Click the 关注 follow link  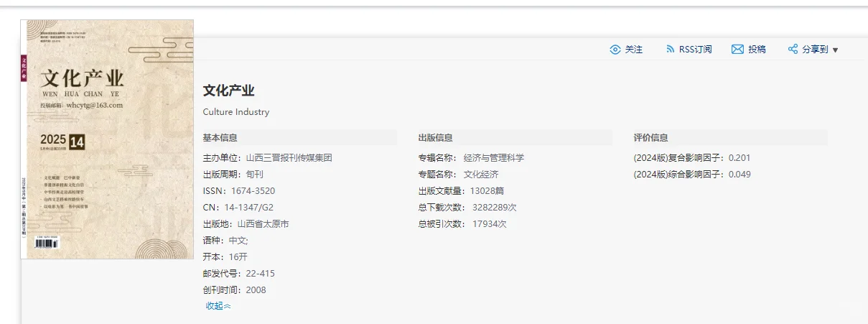click(634, 50)
